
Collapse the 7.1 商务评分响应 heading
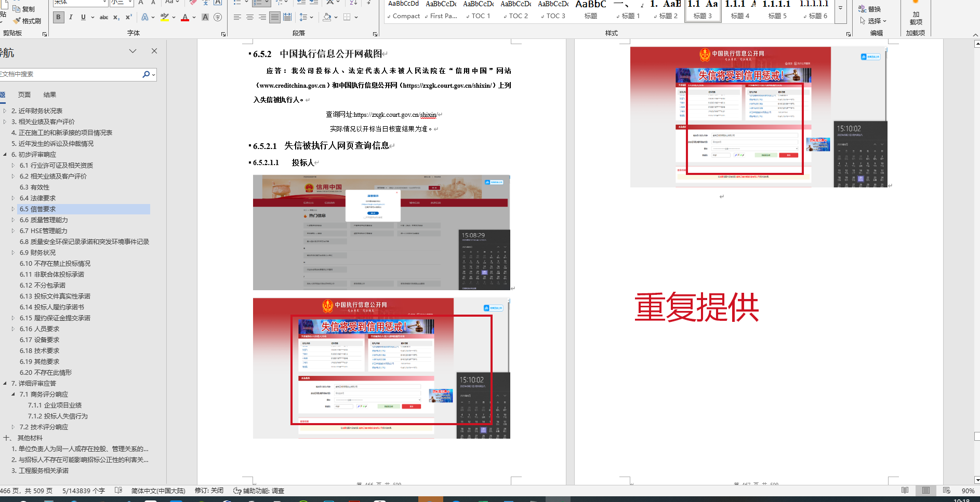coord(14,395)
